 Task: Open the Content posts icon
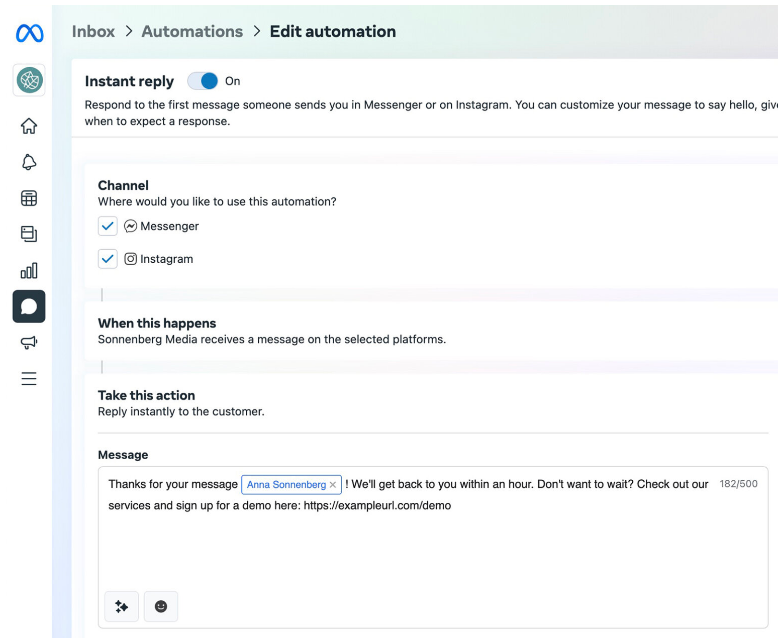point(29,234)
